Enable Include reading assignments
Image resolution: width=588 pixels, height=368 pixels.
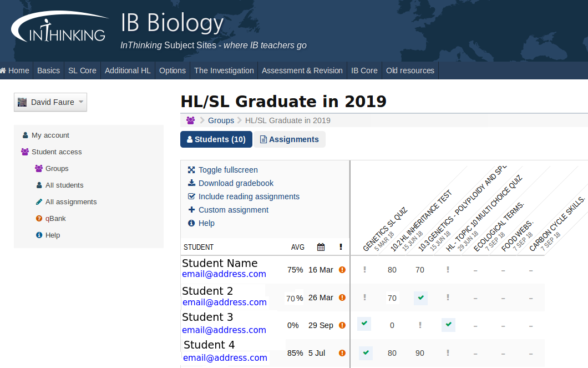tap(249, 196)
